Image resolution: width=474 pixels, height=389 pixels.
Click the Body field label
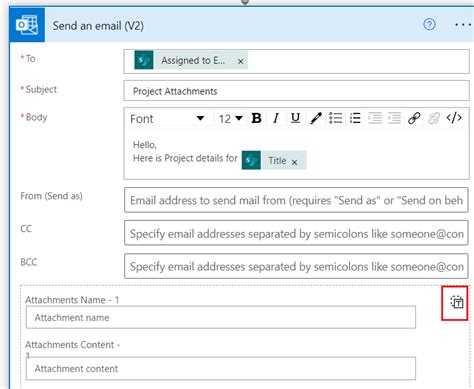(x=36, y=117)
